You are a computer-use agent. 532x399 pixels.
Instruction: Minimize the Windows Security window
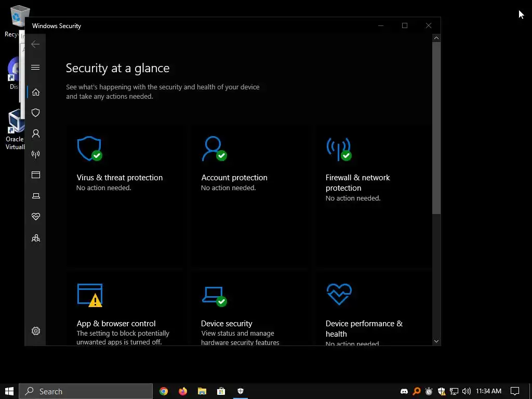[x=381, y=25]
